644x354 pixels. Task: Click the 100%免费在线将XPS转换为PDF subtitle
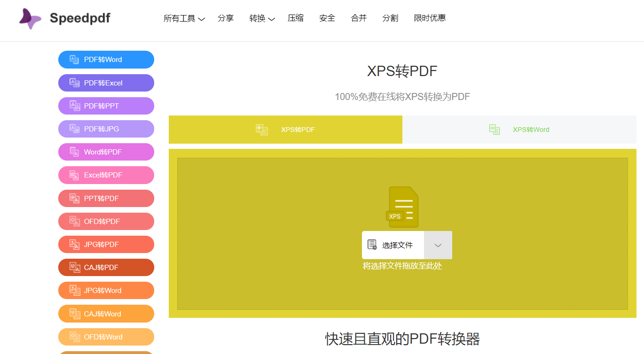[x=402, y=97]
